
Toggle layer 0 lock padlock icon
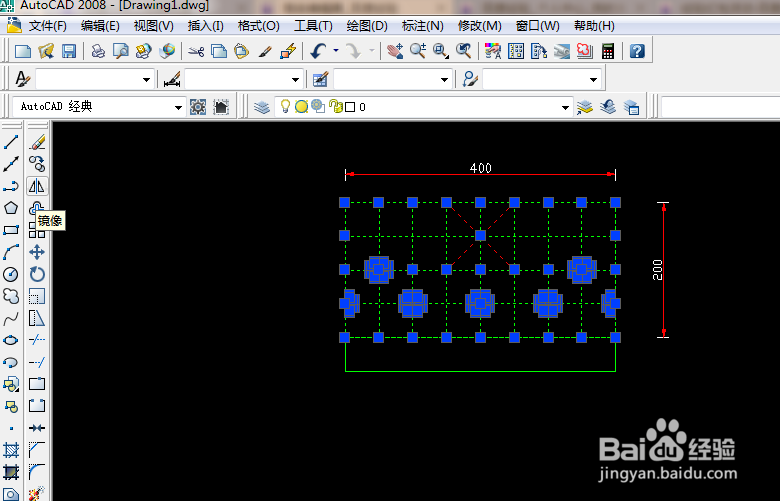(x=336, y=106)
